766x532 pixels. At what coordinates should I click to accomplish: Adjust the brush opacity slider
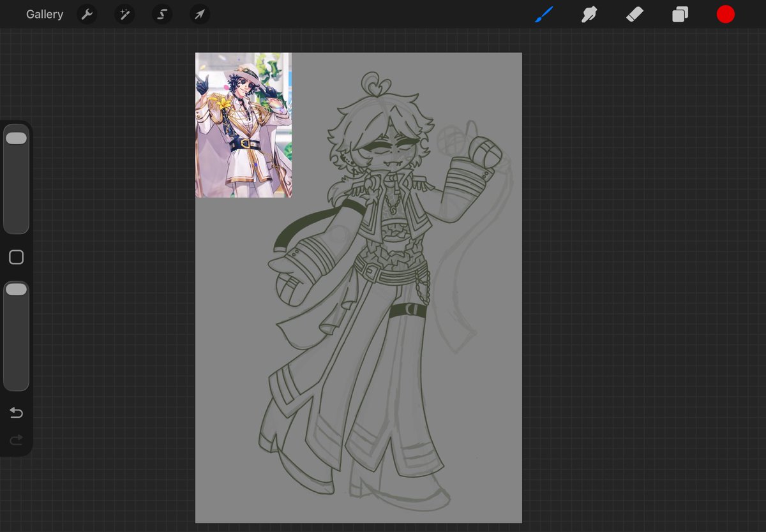tap(16, 336)
